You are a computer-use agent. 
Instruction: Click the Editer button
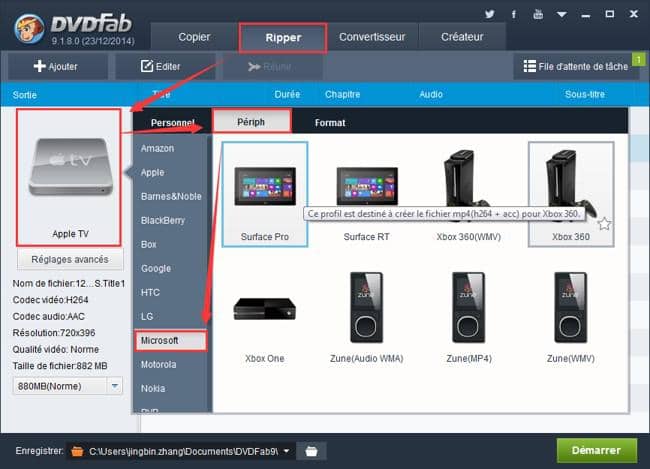[165, 66]
